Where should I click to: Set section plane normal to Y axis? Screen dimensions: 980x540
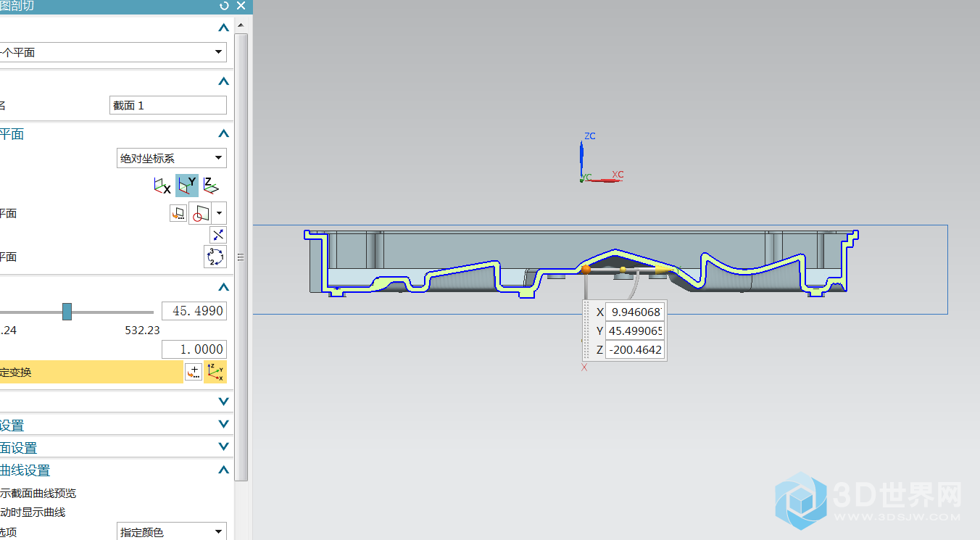tap(187, 186)
